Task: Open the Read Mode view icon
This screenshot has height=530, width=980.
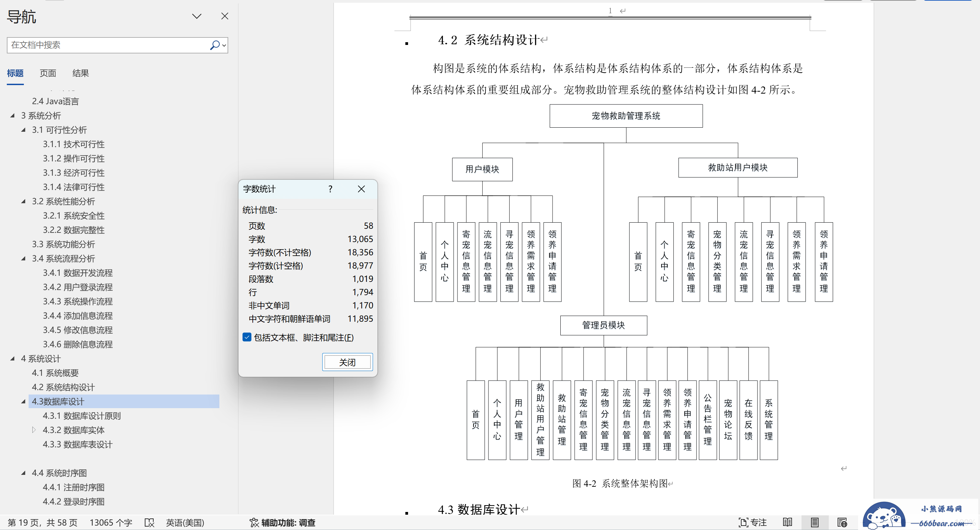Action: coord(787,522)
